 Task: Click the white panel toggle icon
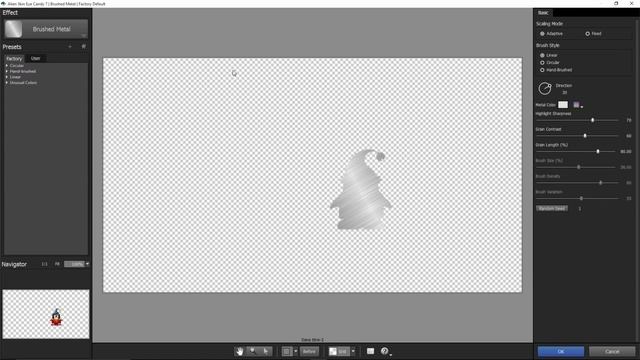(370, 351)
